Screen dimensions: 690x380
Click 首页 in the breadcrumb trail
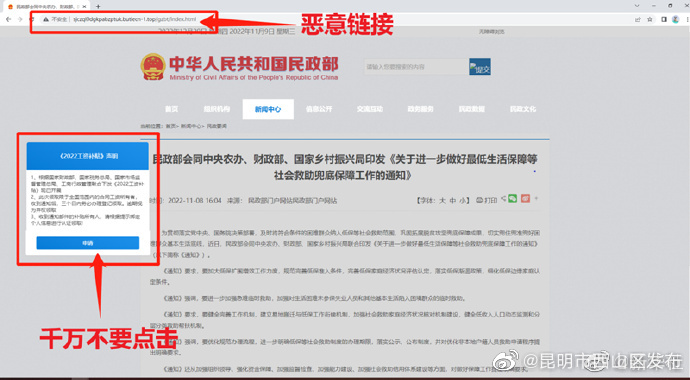click(170, 126)
